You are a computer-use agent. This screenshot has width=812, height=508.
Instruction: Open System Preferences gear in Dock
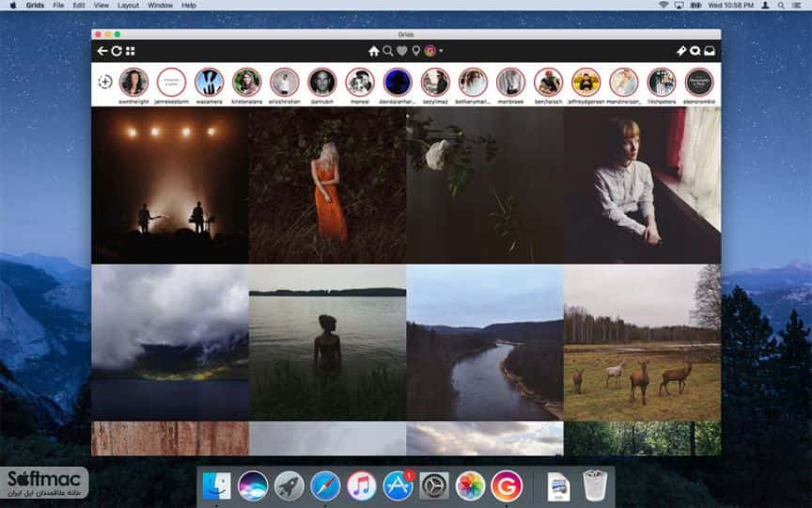pos(434,485)
